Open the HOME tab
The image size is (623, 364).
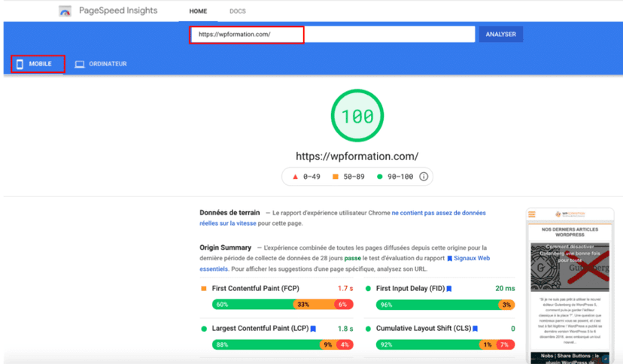(198, 11)
